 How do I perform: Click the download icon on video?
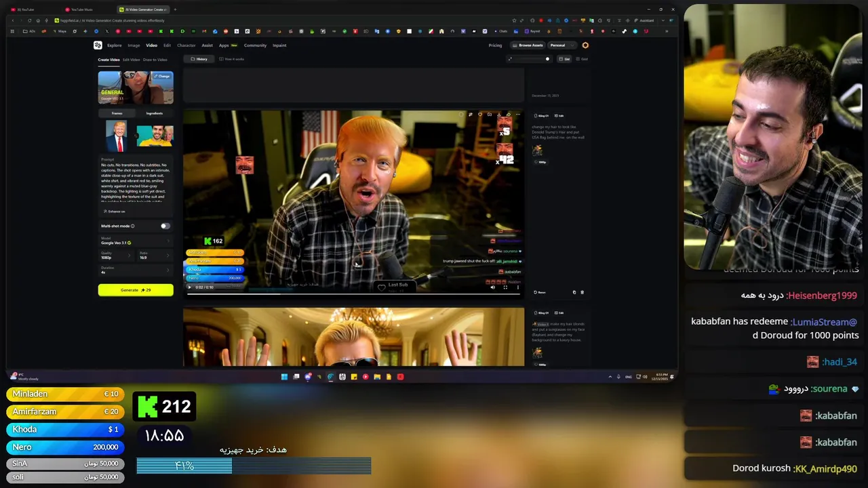point(499,115)
